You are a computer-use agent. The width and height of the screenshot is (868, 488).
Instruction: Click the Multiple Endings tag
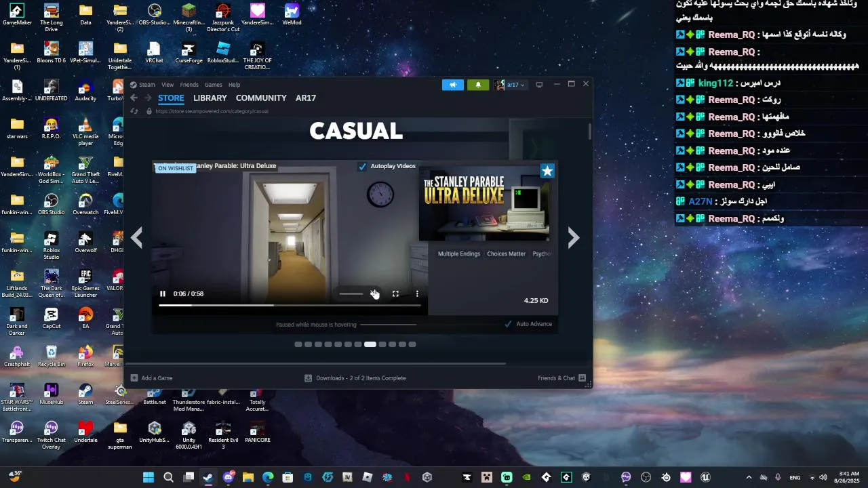click(459, 253)
